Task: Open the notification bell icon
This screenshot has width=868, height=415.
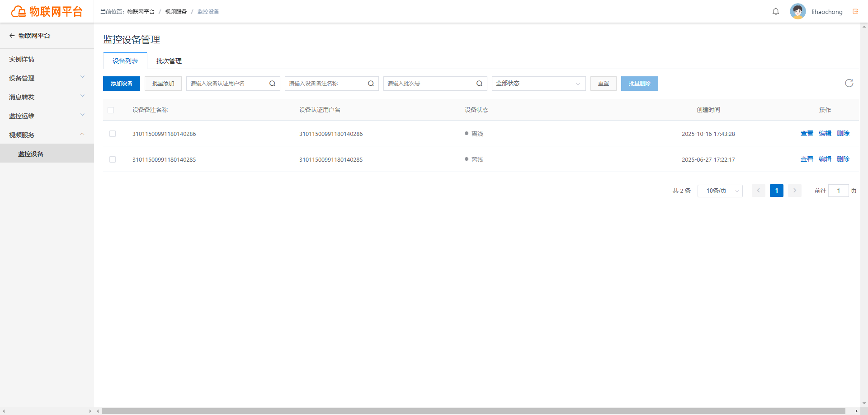Action: click(776, 12)
